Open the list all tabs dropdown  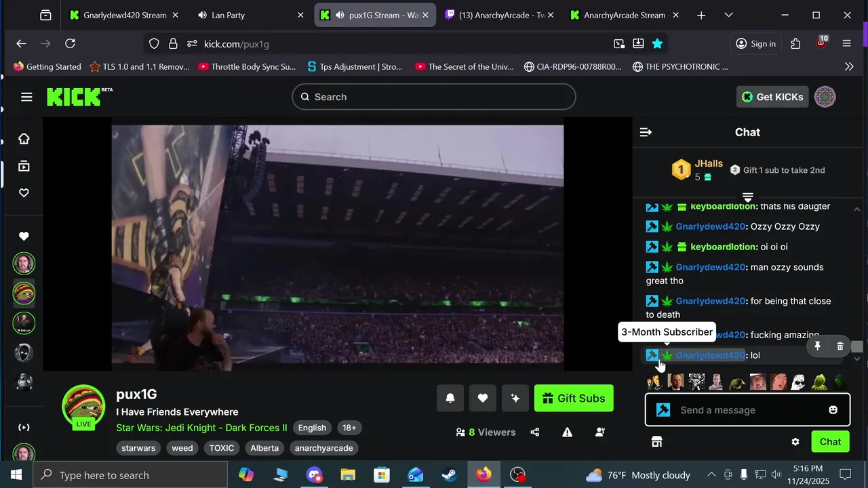[x=728, y=15]
